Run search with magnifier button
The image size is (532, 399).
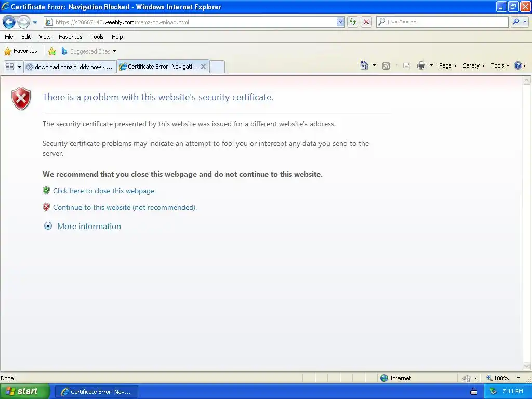pos(516,22)
